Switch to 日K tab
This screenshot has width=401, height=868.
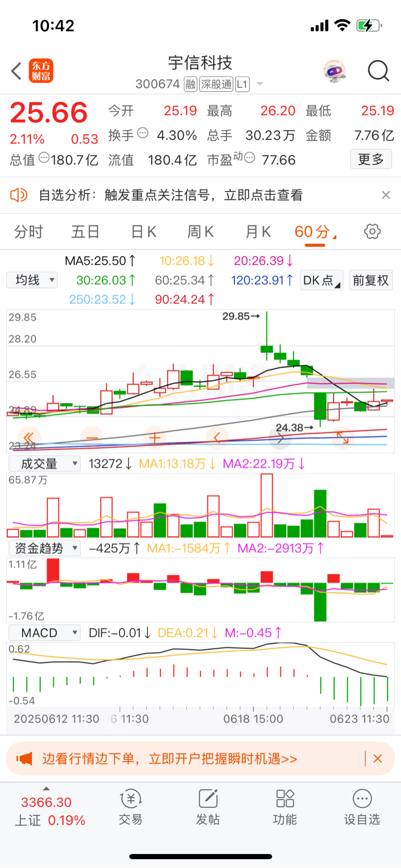[x=144, y=232]
